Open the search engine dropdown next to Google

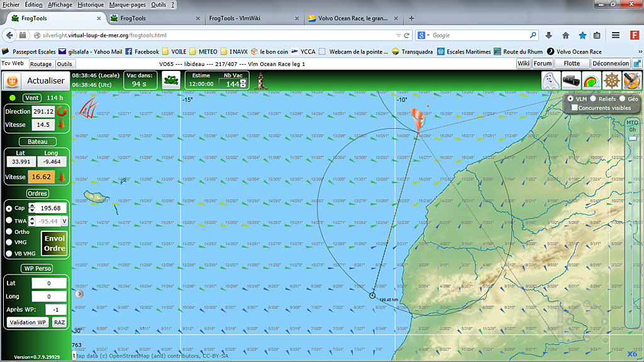[x=428, y=35]
